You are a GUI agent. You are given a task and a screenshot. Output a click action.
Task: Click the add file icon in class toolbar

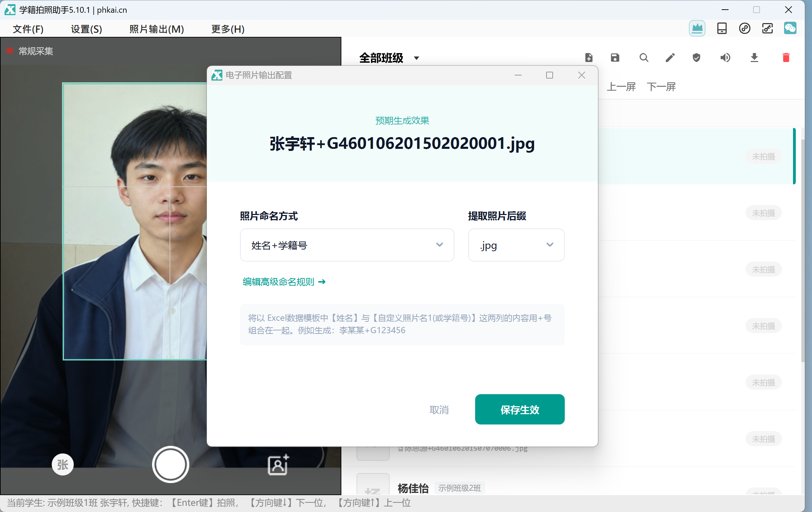(589, 58)
